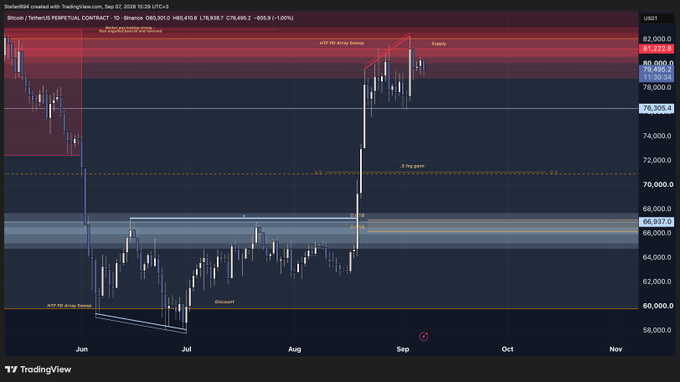
Task: Click the 64,000.0 price axis value
Action: [x=657, y=258]
